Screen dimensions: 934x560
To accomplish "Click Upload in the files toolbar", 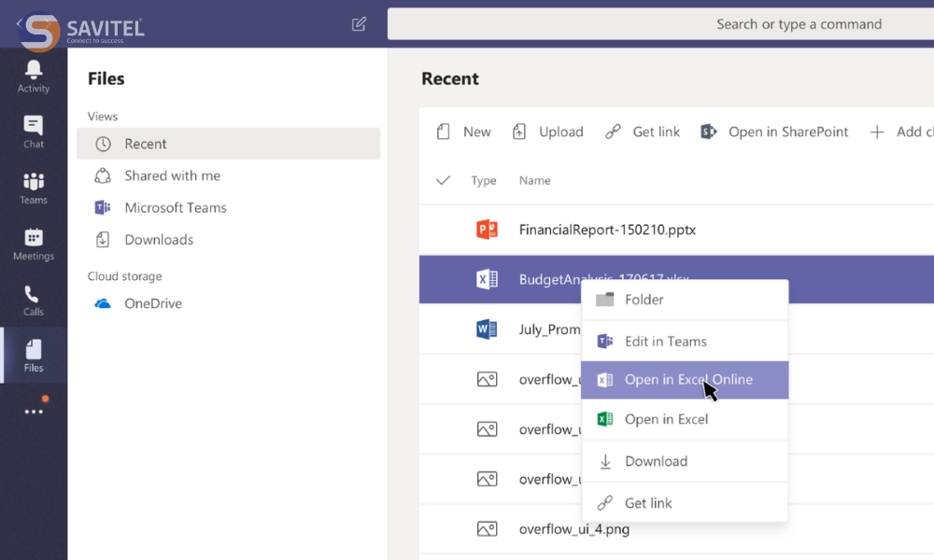I will [x=547, y=132].
